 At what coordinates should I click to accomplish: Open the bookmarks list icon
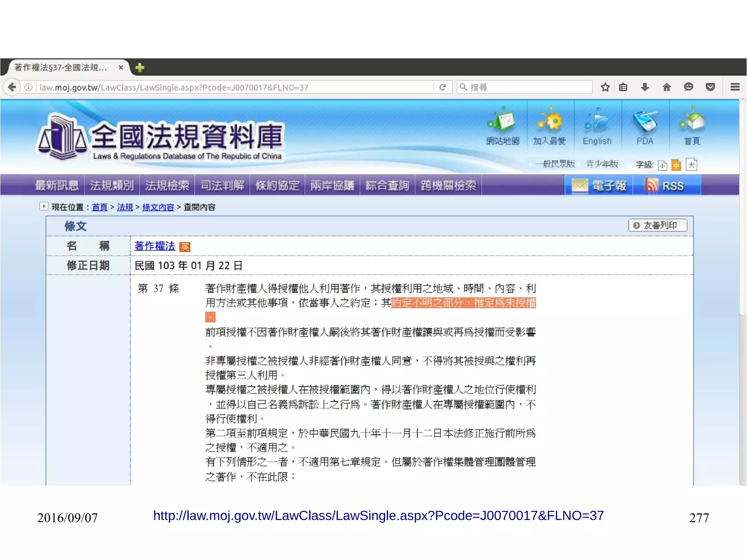[623, 87]
